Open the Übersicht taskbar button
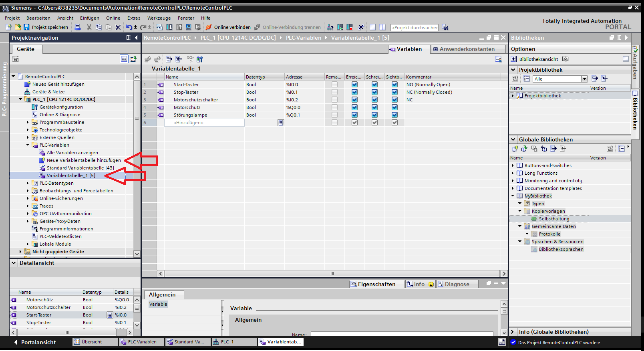This screenshot has height=351, width=644. click(x=95, y=342)
